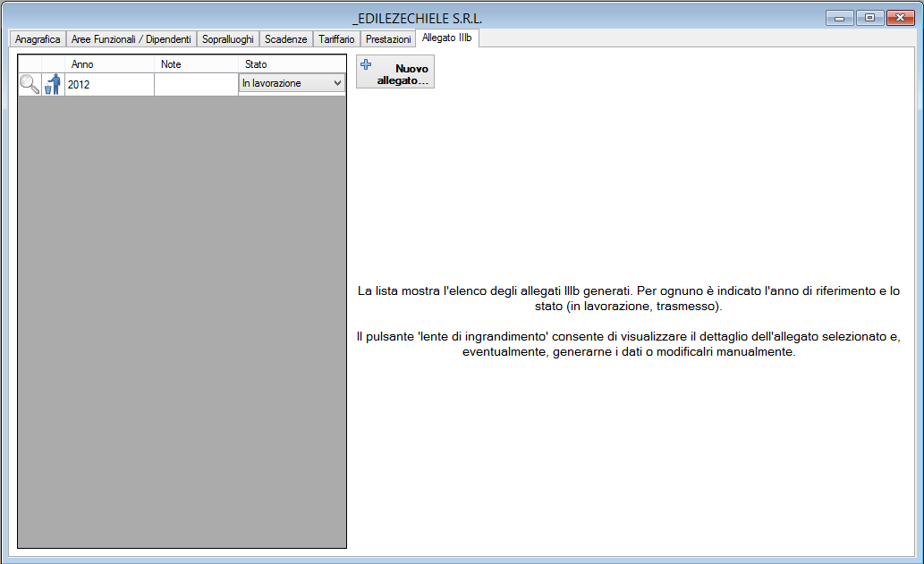Switch to the Anagrafica tab
Viewport: 924px width, 564px height.
click(x=38, y=38)
